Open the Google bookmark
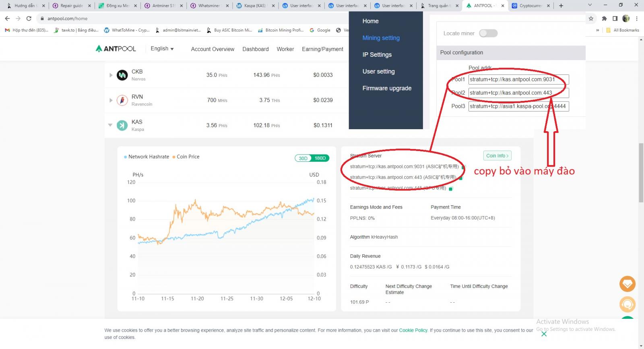This screenshot has height=349, width=644. (320, 30)
